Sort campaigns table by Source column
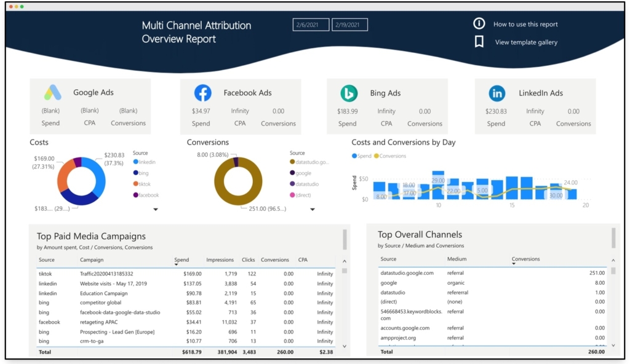 (47, 260)
